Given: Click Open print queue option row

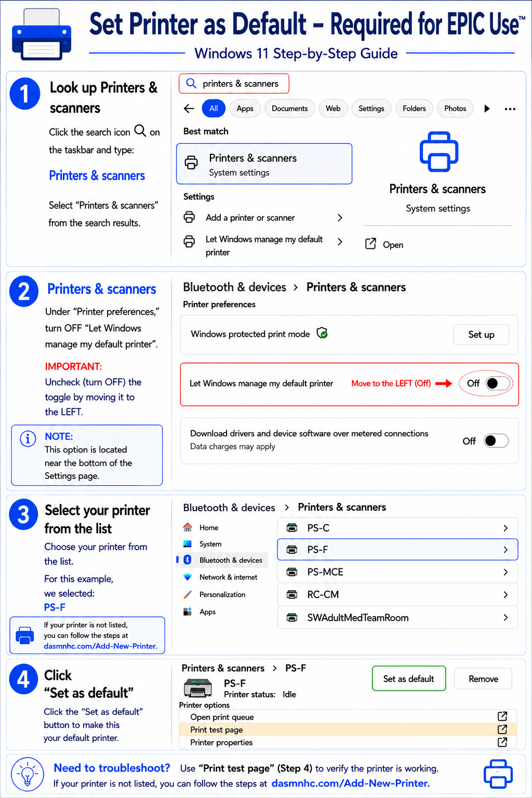Looking at the screenshot, I should [348, 716].
